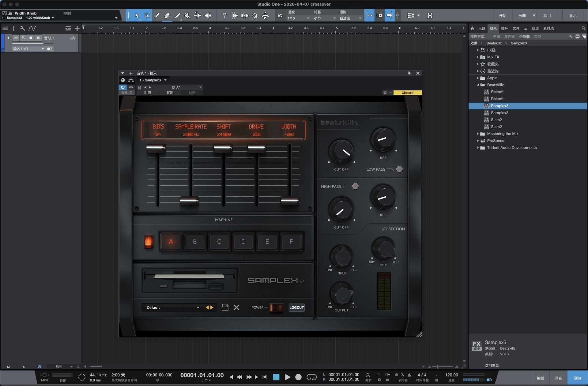The width and height of the screenshot is (588, 386).
Task: Select the Listen tool
Action: tap(208, 15)
